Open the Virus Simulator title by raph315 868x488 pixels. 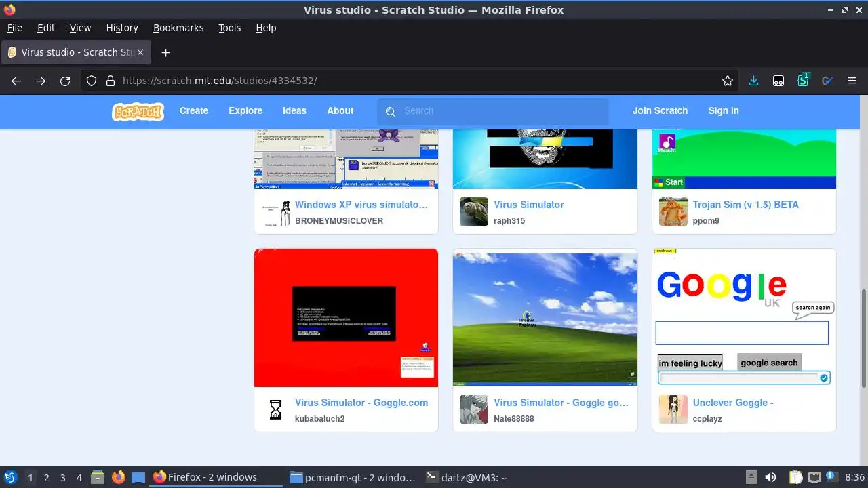point(529,205)
